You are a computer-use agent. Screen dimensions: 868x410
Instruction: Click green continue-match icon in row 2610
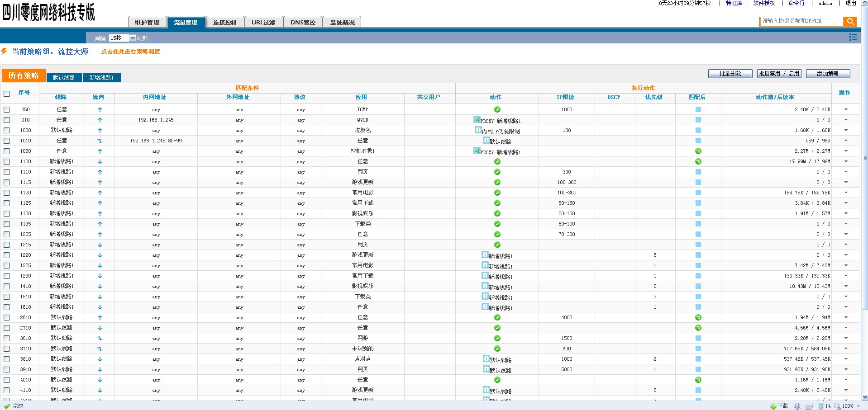(698, 317)
